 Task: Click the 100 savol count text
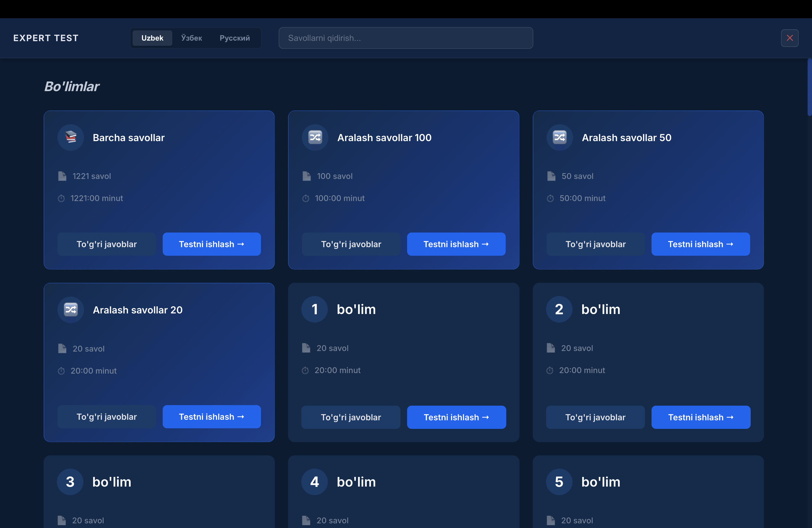coord(335,176)
